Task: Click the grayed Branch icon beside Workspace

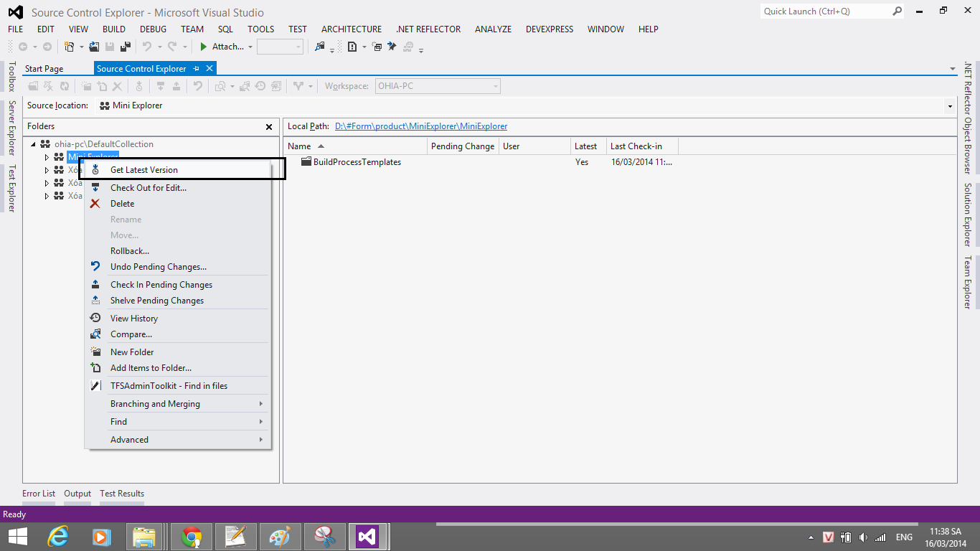Action: point(298,86)
